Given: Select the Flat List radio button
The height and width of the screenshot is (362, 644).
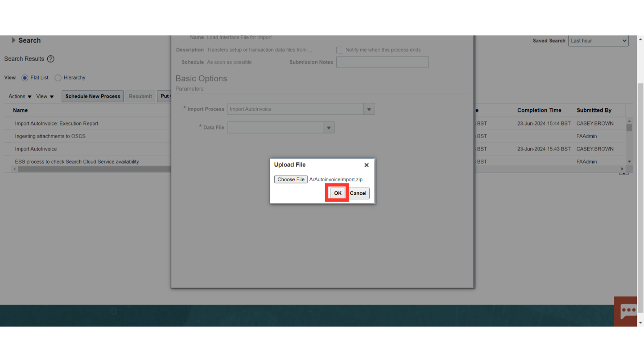Looking at the screenshot, I should pos(25,78).
